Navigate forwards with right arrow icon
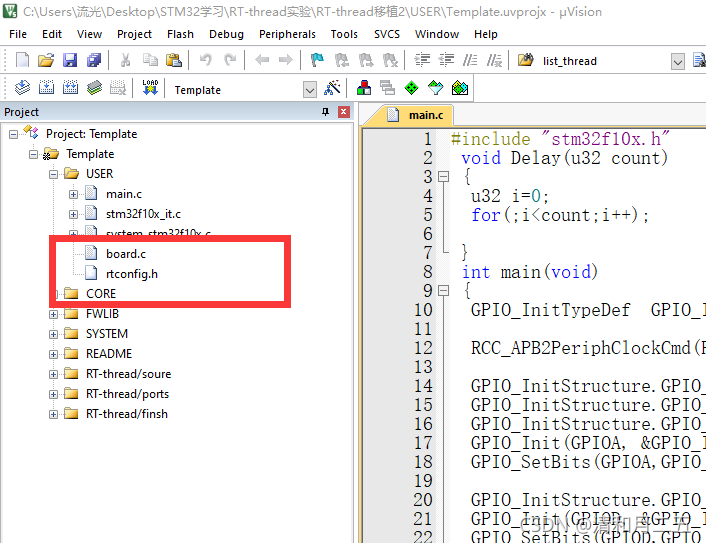Image resolution: width=706 pixels, height=543 pixels. coord(285,60)
